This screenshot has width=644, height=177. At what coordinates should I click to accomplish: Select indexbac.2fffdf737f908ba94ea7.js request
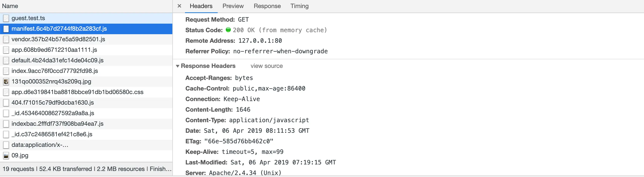(x=57, y=124)
